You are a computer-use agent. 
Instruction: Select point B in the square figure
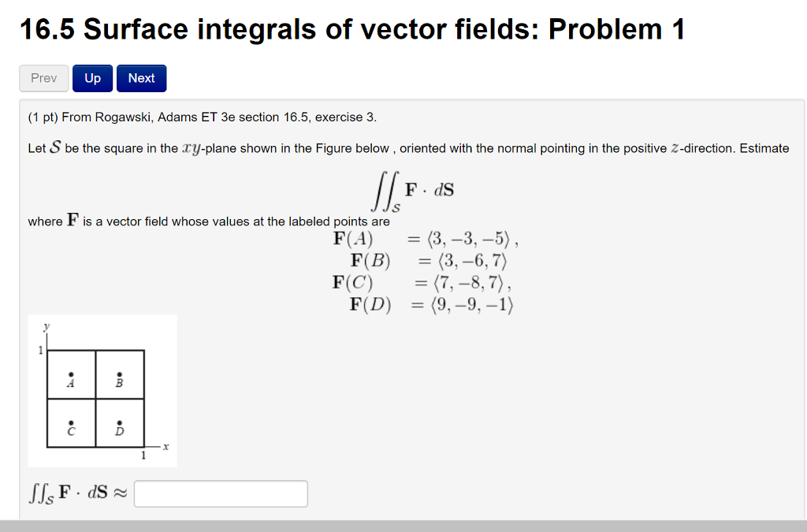coord(118,377)
